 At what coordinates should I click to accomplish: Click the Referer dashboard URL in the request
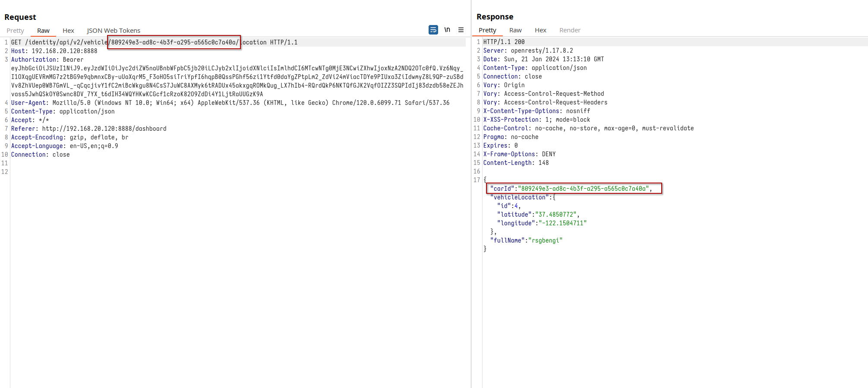point(104,129)
